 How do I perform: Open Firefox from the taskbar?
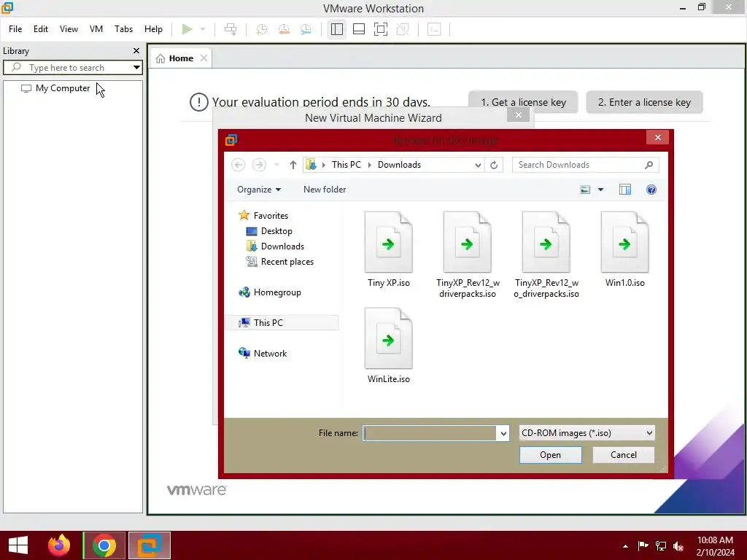coord(59,545)
